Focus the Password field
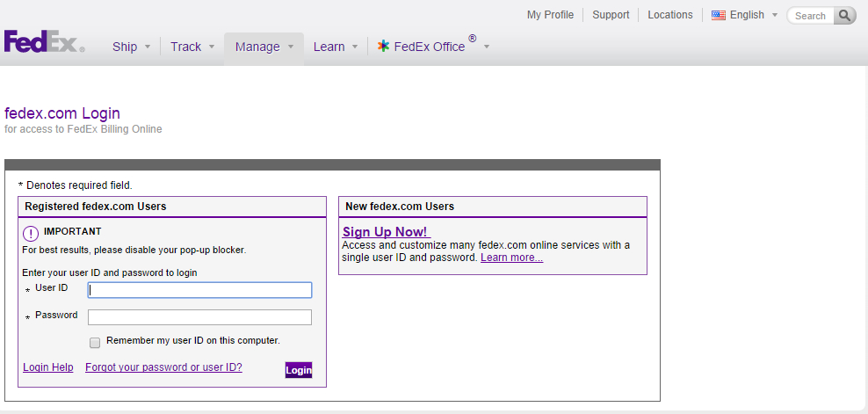The width and height of the screenshot is (868, 414). 199,317
